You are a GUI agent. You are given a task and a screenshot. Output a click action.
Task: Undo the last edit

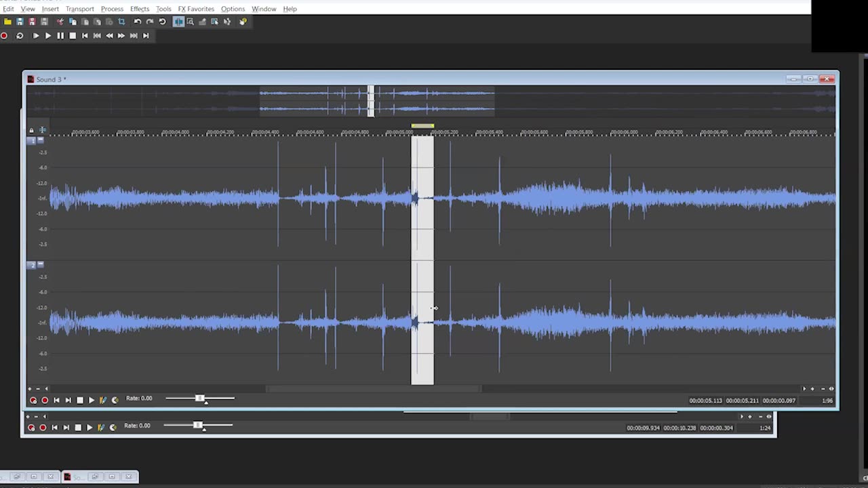coord(138,22)
